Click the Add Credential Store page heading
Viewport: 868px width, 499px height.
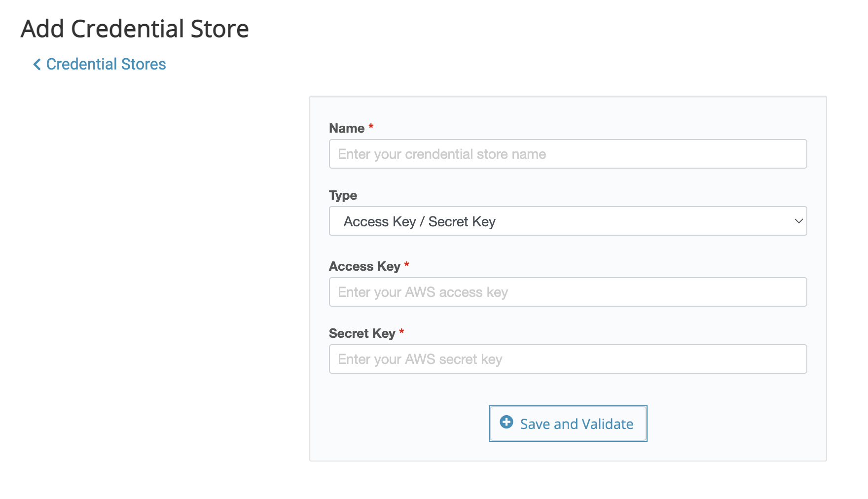tap(135, 29)
